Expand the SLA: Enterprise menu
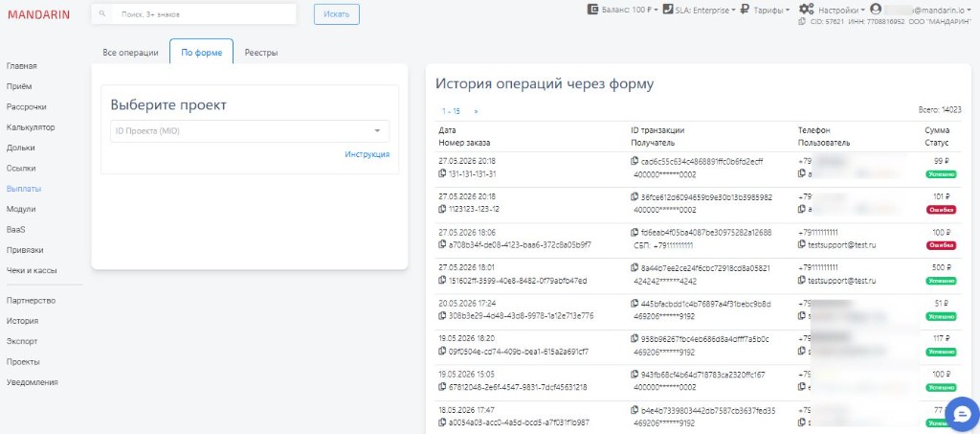Screen dimensions: 980x434 tap(705, 10)
